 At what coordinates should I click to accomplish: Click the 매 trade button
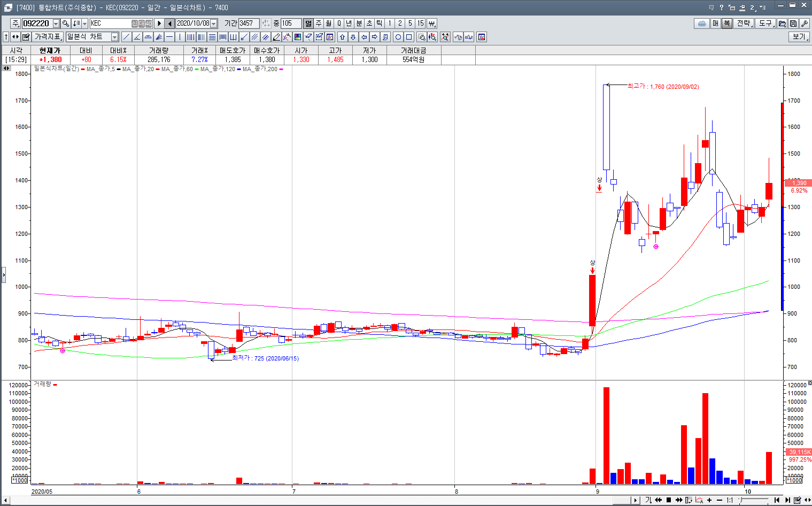point(716,24)
